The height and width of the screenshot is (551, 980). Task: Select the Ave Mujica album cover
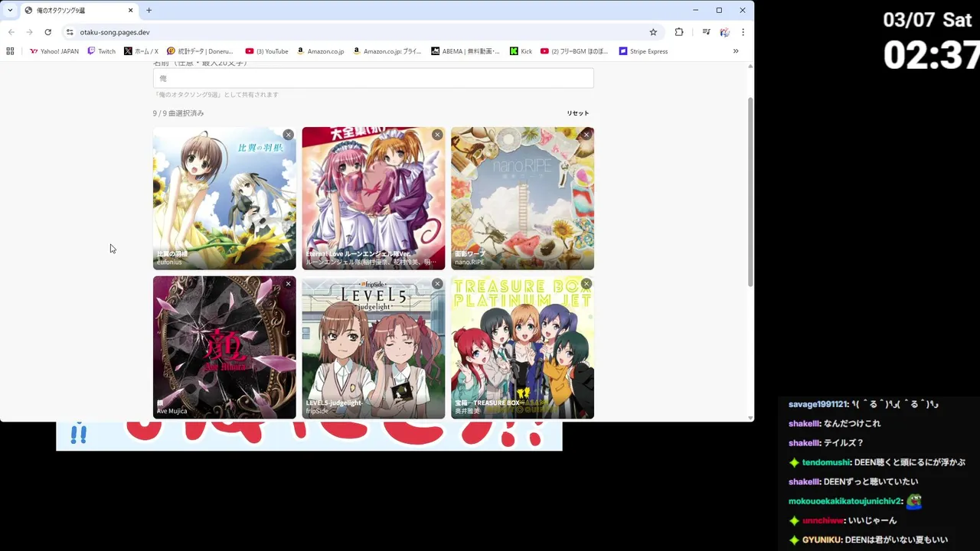224,347
